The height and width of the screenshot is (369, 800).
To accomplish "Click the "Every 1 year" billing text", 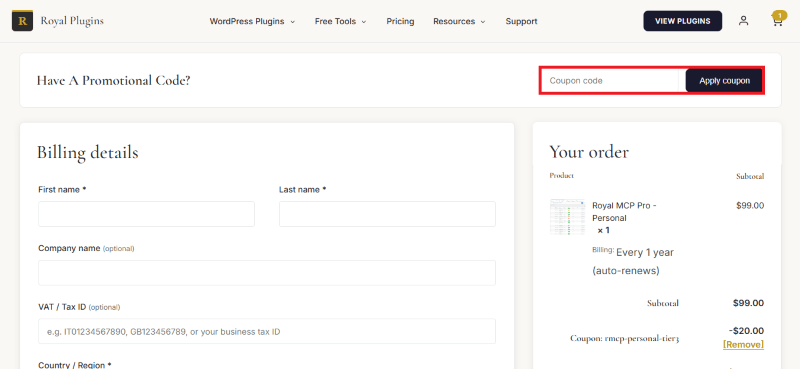I will [645, 253].
